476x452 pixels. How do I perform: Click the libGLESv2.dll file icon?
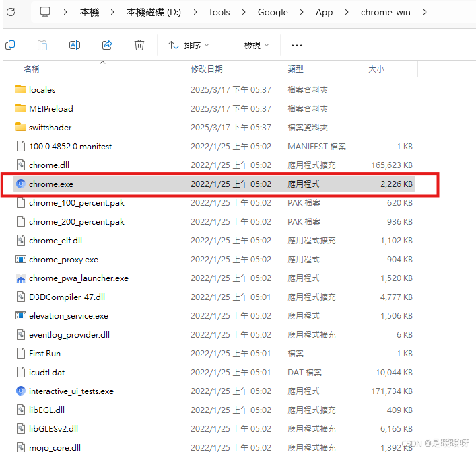pyautogui.click(x=21, y=428)
